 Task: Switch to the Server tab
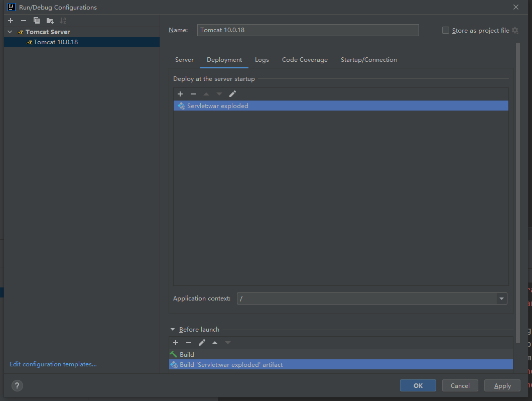(x=184, y=60)
